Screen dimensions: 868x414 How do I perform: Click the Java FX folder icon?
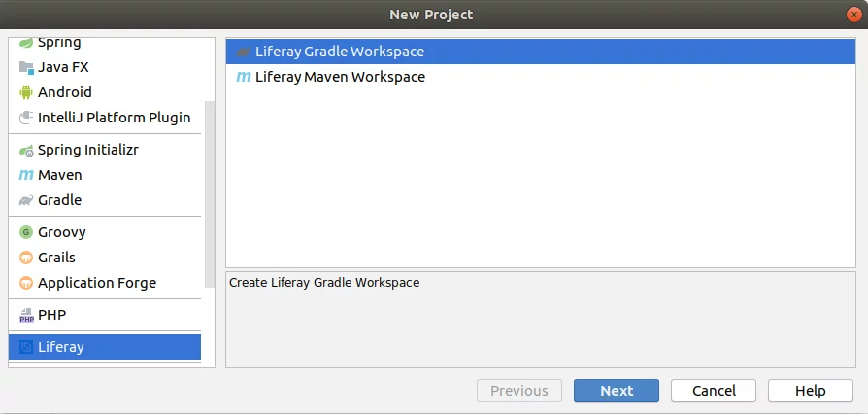pyautogui.click(x=26, y=68)
